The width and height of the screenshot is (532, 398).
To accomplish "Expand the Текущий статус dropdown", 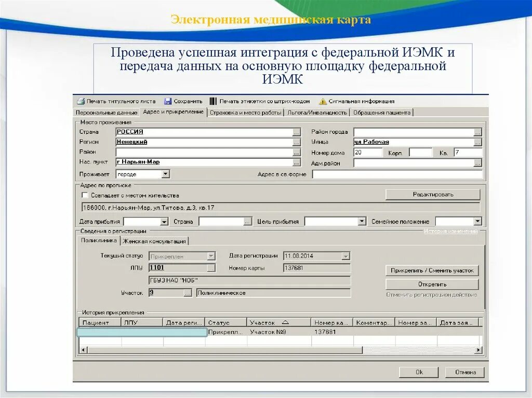I will [211, 256].
